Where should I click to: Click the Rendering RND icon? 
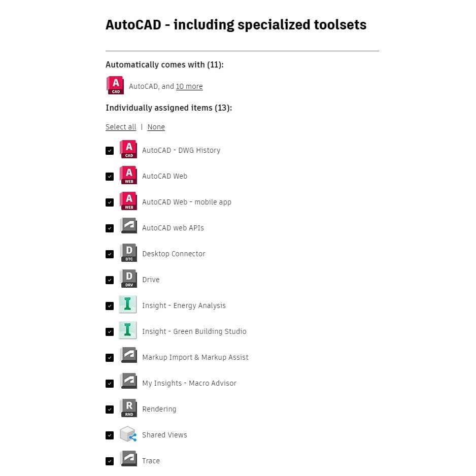[x=128, y=409]
